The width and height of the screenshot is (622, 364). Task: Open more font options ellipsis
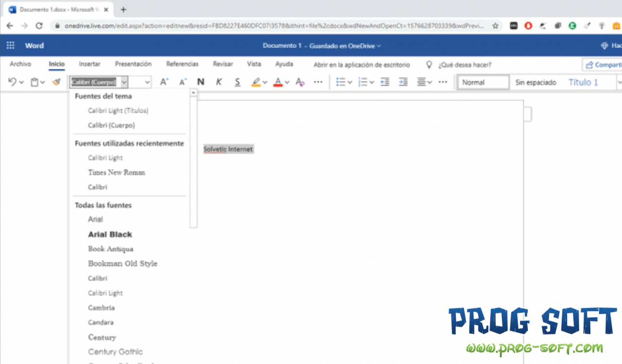click(318, 82)
